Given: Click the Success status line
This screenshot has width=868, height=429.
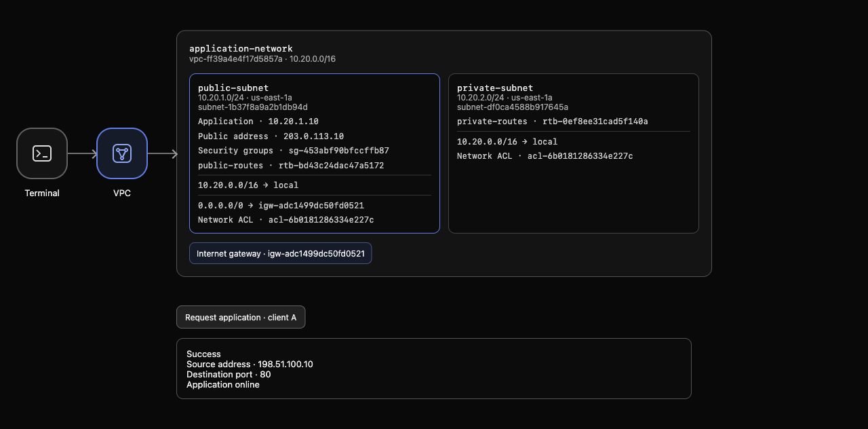Looking at the screenshot, I should 203,354.
